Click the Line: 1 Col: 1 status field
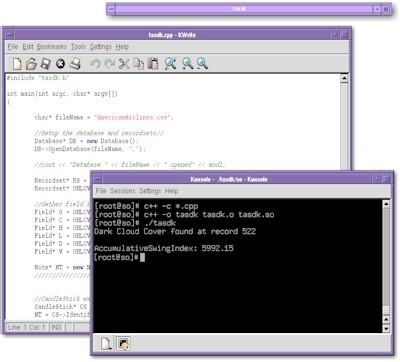This screenshot has height=362, width=400. [27, 327]
